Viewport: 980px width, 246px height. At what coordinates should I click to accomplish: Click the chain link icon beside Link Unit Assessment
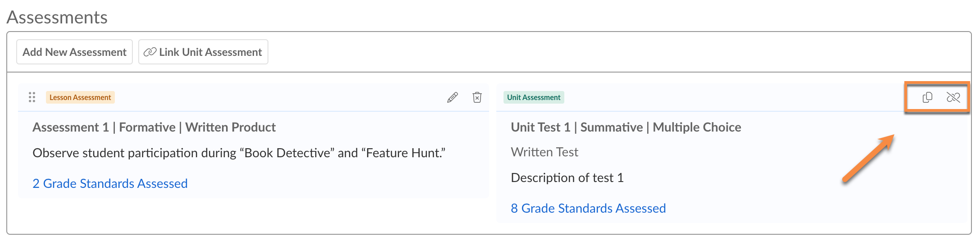tap(150, 52)
